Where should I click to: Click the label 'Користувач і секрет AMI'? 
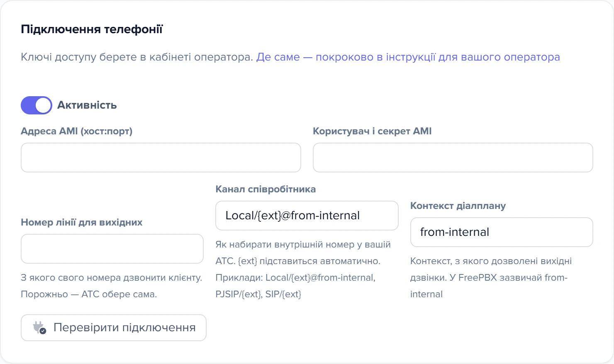pyautogui.click(x=372, y=131)
